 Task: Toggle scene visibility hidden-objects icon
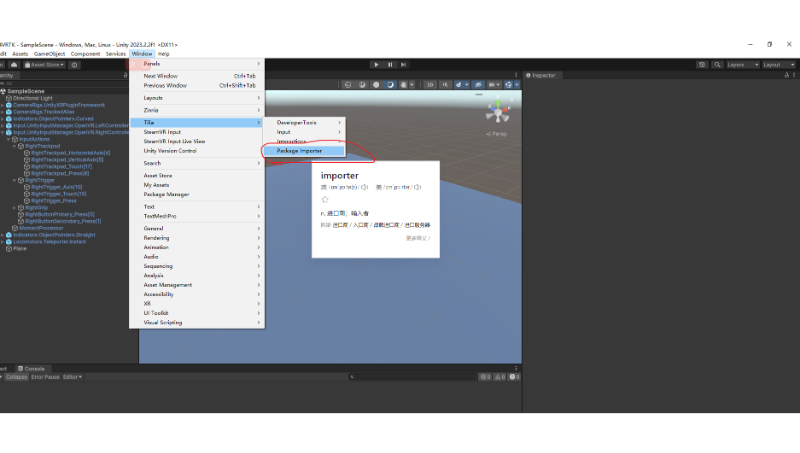tap(478, 85)
